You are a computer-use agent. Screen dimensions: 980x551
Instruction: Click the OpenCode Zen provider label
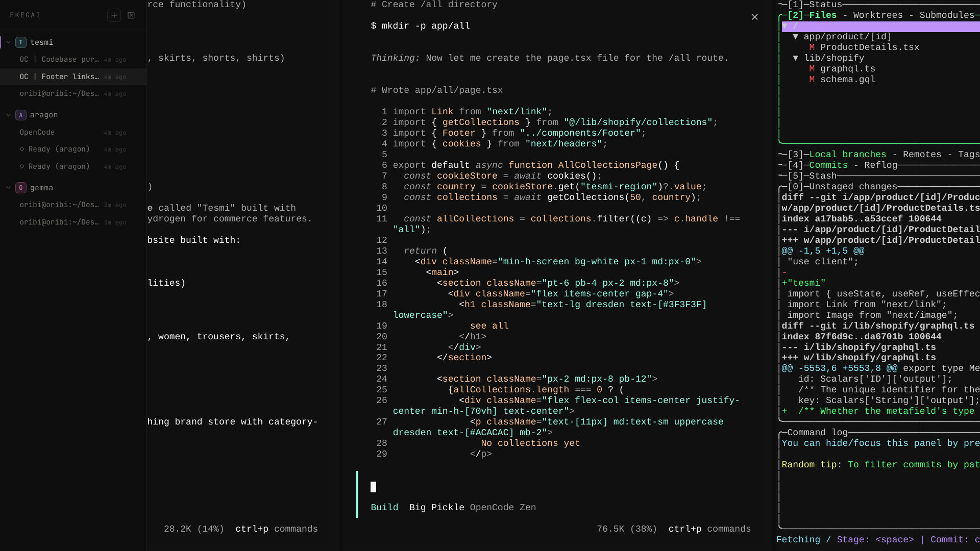pos(503,508)
